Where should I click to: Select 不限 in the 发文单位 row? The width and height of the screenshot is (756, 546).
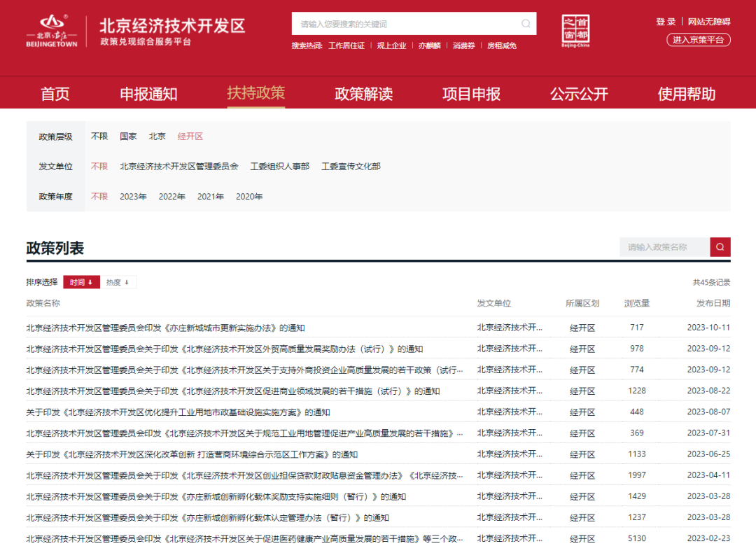click(99, 167)
